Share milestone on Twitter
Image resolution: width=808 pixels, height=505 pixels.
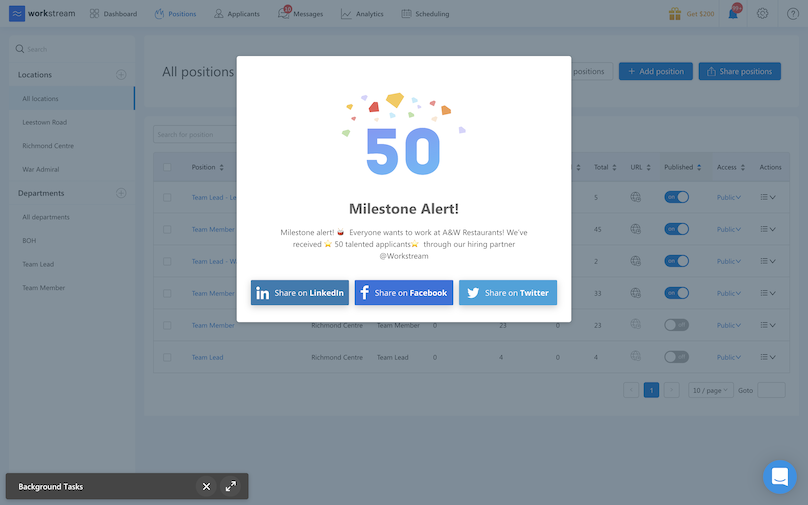pos(507,293)
